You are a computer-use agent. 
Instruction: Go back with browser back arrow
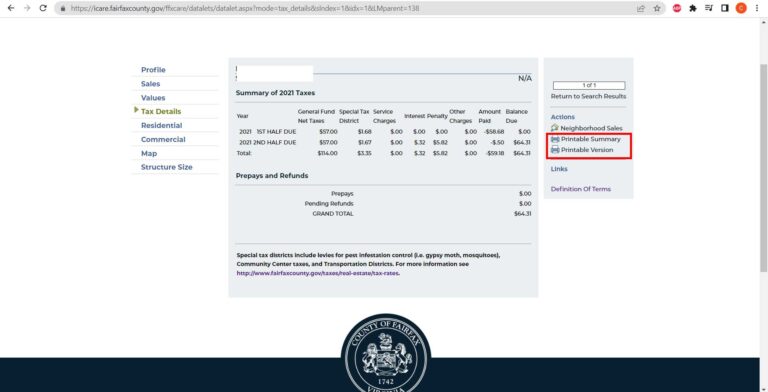pos(11,8)
